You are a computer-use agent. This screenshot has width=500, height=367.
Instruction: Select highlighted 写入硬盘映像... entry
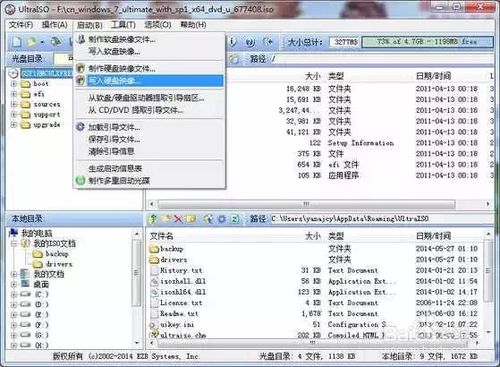[x=149, y=80]
